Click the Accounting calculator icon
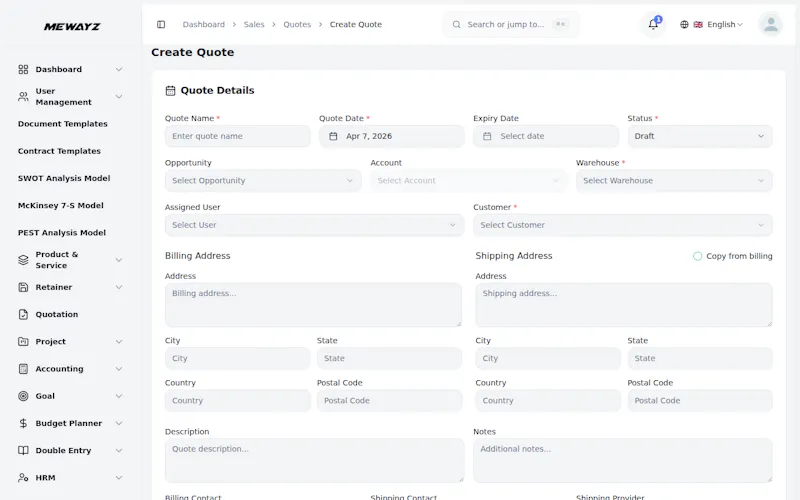This screenshot has height=500, width=800. click(x=23, y=369)
